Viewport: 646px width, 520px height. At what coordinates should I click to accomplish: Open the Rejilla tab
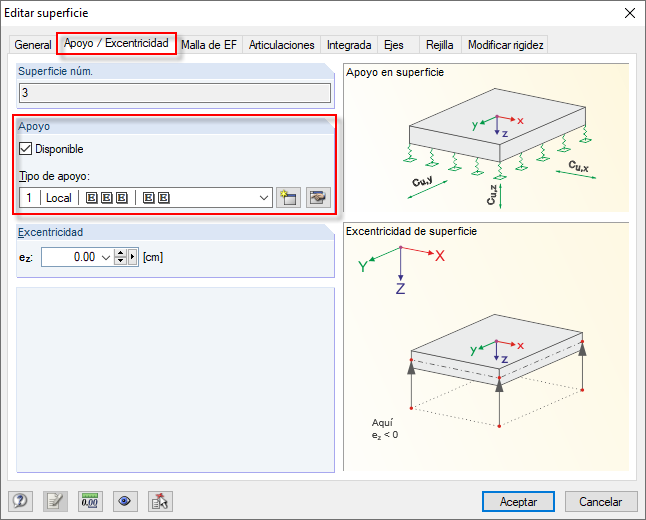[x=440, y=45]
